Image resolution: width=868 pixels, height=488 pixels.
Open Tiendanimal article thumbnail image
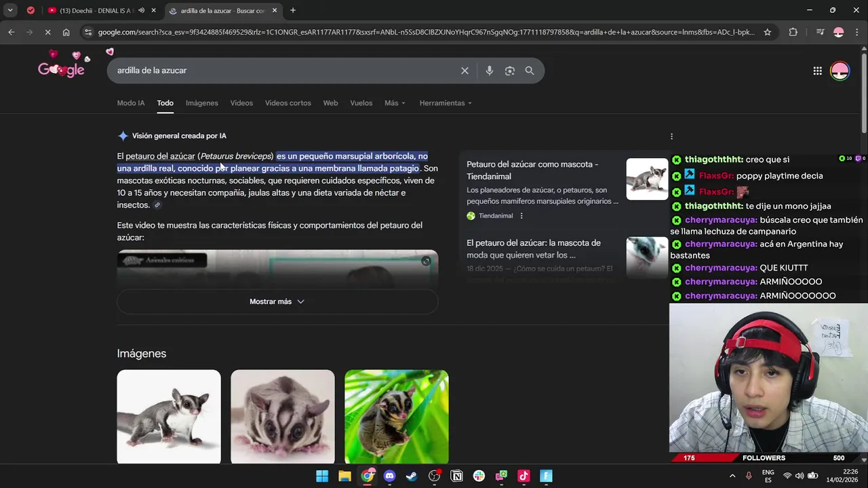pos(647,179)
